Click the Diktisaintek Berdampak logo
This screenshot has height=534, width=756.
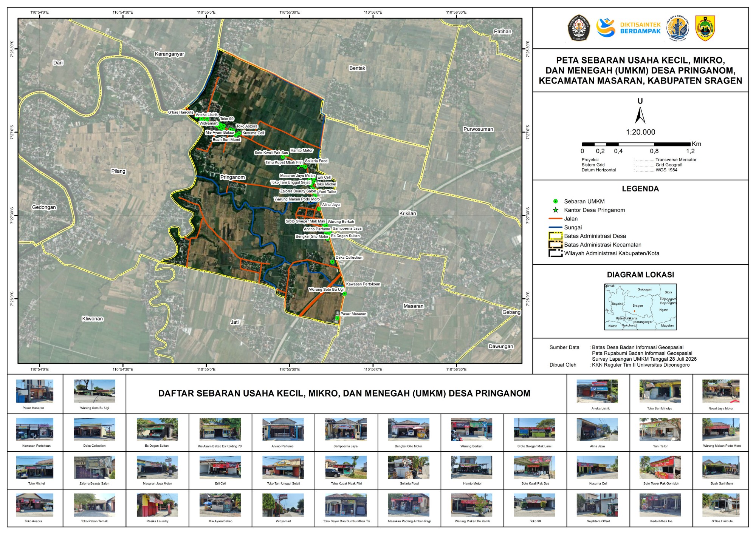coord(628,28)
